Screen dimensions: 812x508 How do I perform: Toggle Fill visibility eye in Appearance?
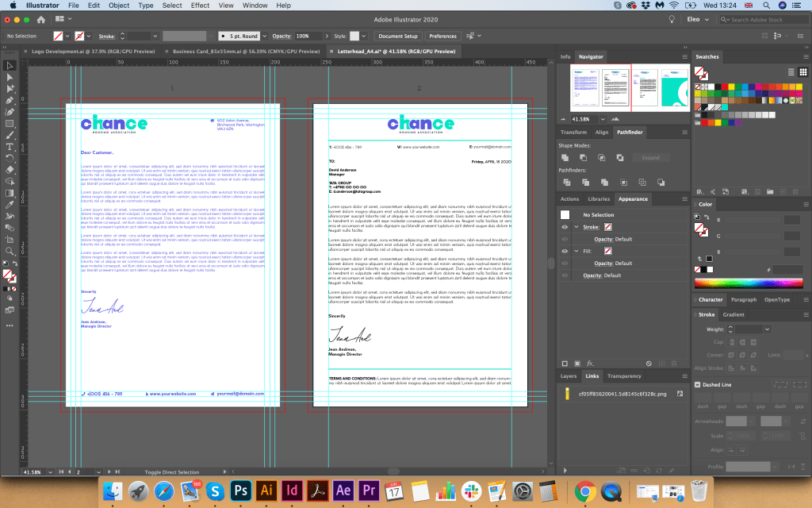565,251
